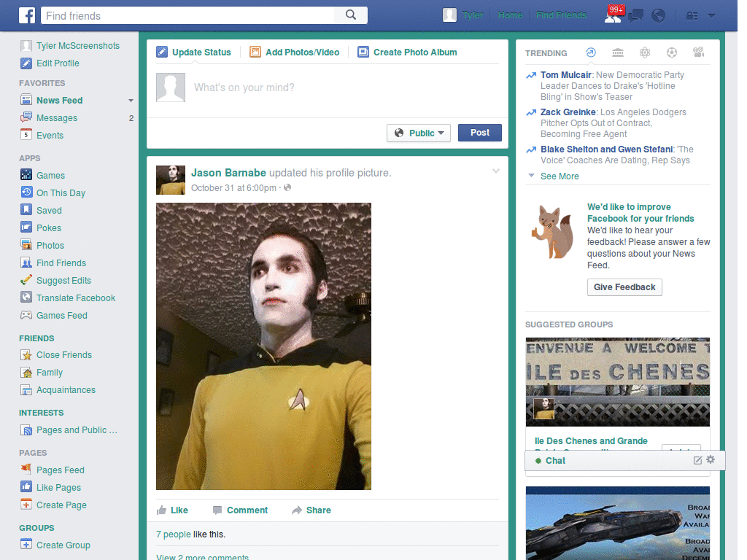Open Find Friends in the top bar
This screenshot has width=747, height=560.
[x=561, y=15]
